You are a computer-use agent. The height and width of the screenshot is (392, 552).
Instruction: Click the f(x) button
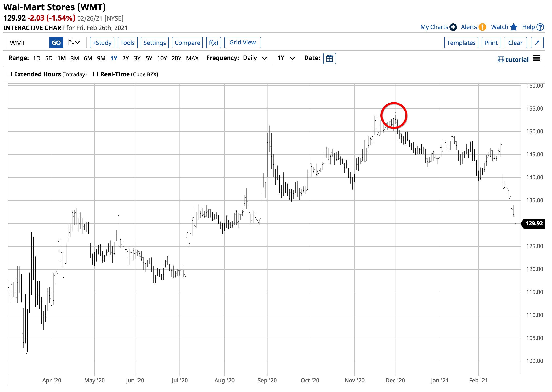point(213,43)
